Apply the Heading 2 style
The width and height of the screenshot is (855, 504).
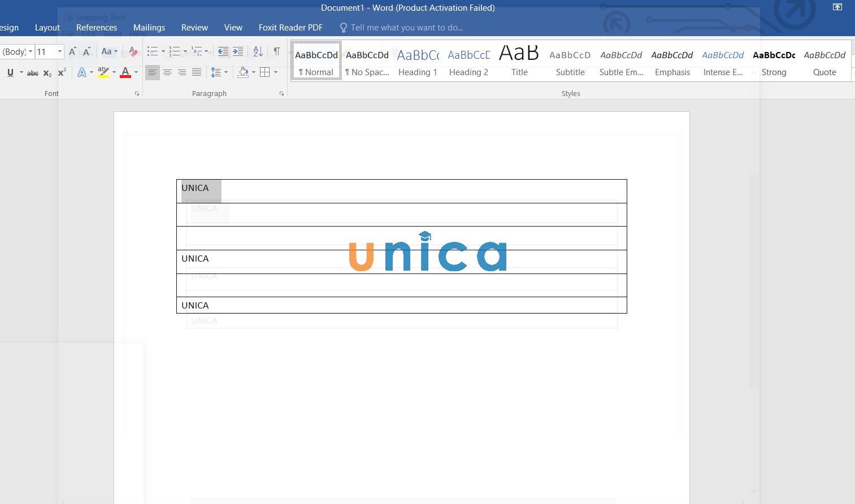click(469, 61)
